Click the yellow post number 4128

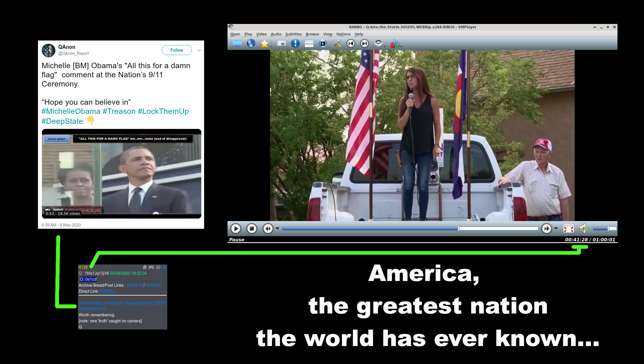pos(83,267)
